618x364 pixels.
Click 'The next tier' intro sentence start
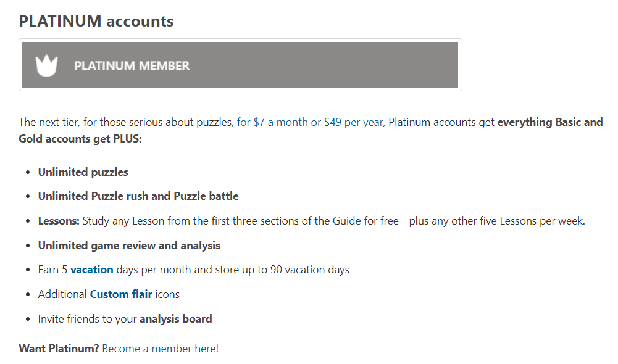coord(48,122)
